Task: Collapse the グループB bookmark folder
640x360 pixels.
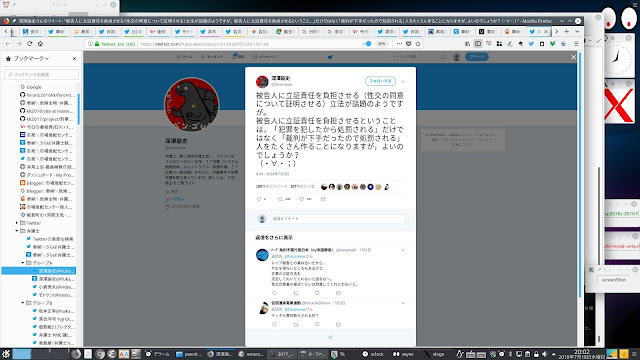Action: tap(23, 303)
